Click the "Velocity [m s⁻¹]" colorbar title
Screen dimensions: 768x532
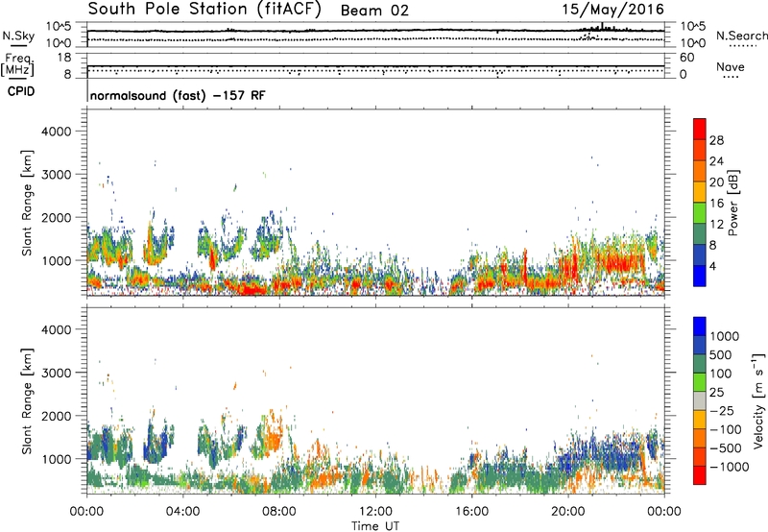point(758,400)
